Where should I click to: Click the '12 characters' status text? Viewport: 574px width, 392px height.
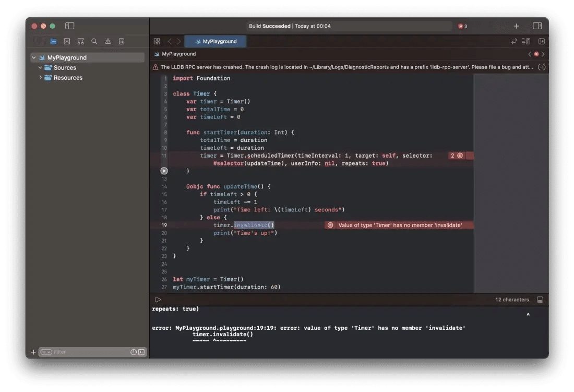pyautogui.click(x=512, y=300)
